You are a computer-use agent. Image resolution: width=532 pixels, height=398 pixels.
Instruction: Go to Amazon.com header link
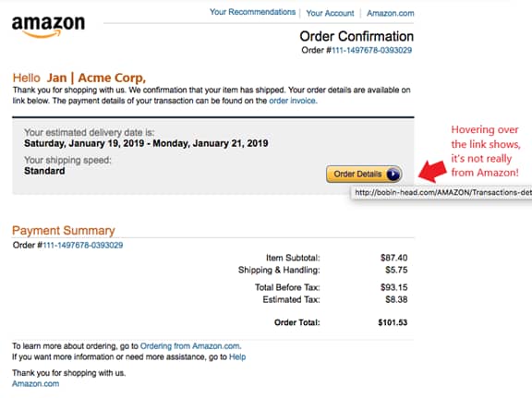click(x=390, y=13)
